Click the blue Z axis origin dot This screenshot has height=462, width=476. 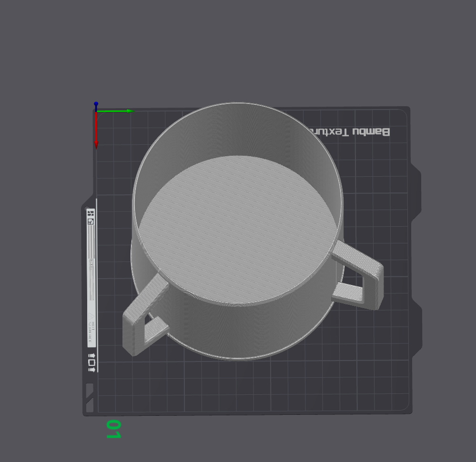96,104
